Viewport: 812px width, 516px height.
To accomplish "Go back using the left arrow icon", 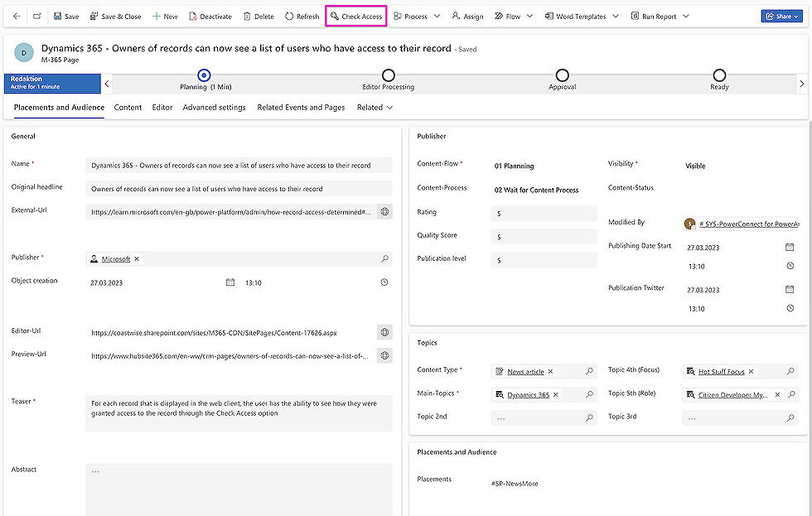I will (17, 16).
